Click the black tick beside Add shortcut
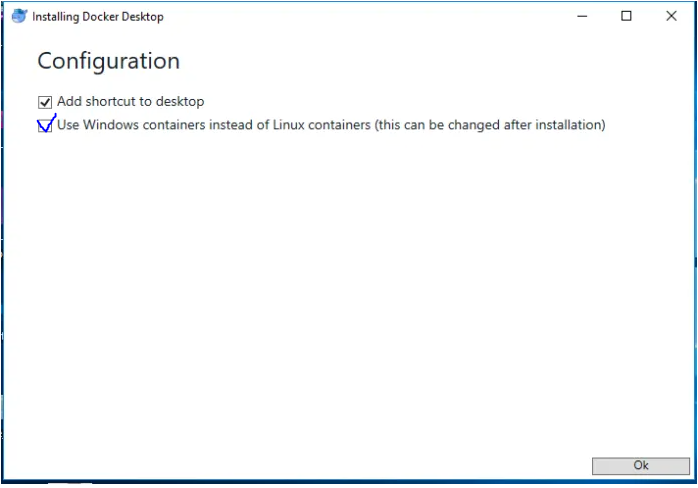Image resolution: width=698 pixels, height=488 pixels. click(x=45, y=102)
